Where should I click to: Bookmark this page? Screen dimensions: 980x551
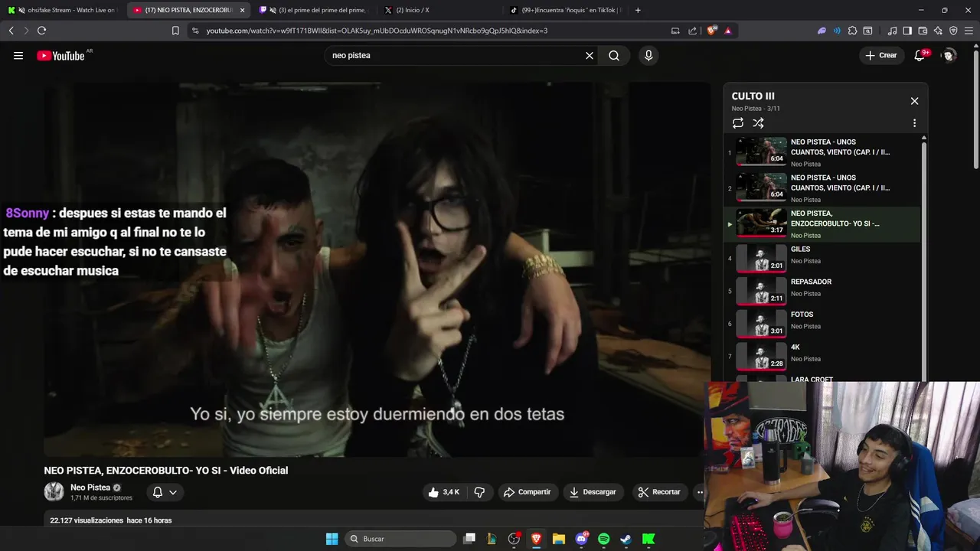click(x=175, y=31)
